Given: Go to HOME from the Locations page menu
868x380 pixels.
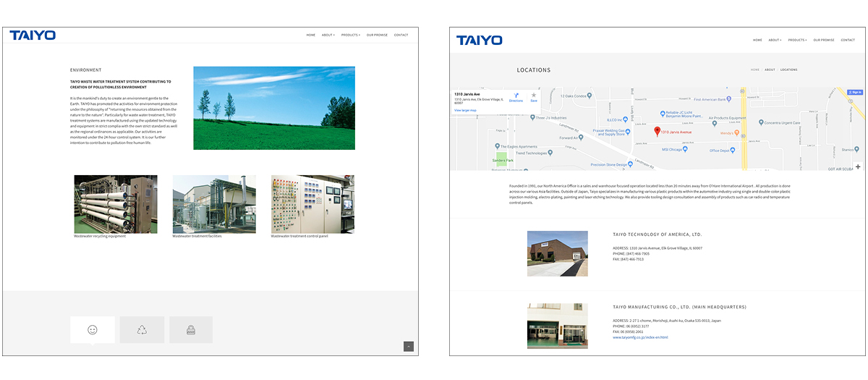Looking at the screenshot, I should coord(757,40).
